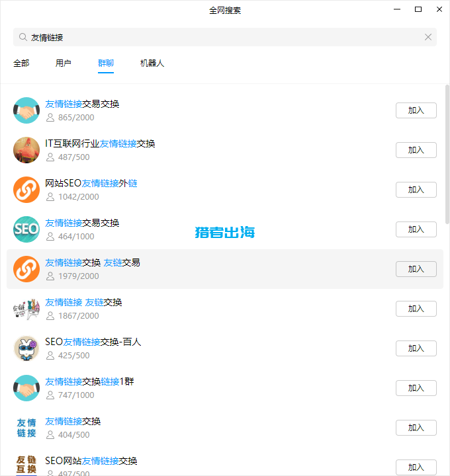Viewport: 450px width, 476px height.
Task: Switch to the 全部 tab
Action: (21, 63)
